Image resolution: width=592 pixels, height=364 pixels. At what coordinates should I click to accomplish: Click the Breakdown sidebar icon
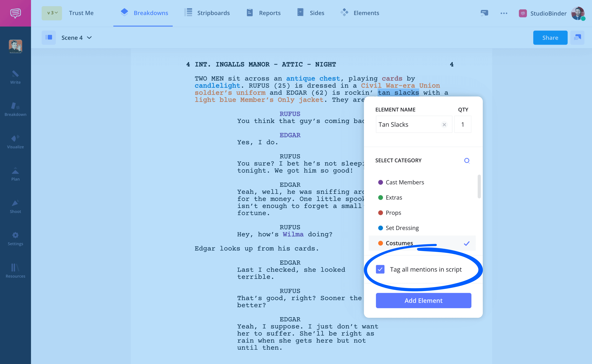click(x=15, y=109)
